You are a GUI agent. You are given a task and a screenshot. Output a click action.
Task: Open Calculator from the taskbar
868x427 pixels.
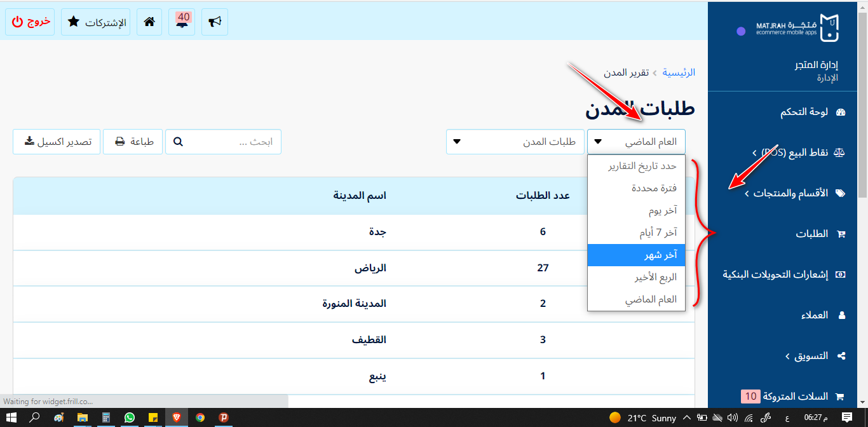pos(106,417)
